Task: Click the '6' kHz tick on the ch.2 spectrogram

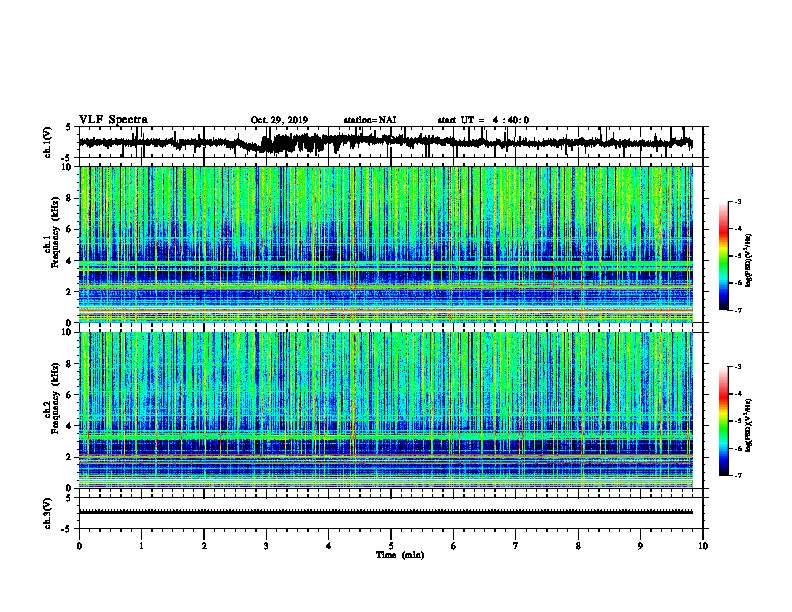Action: [69, 394]
